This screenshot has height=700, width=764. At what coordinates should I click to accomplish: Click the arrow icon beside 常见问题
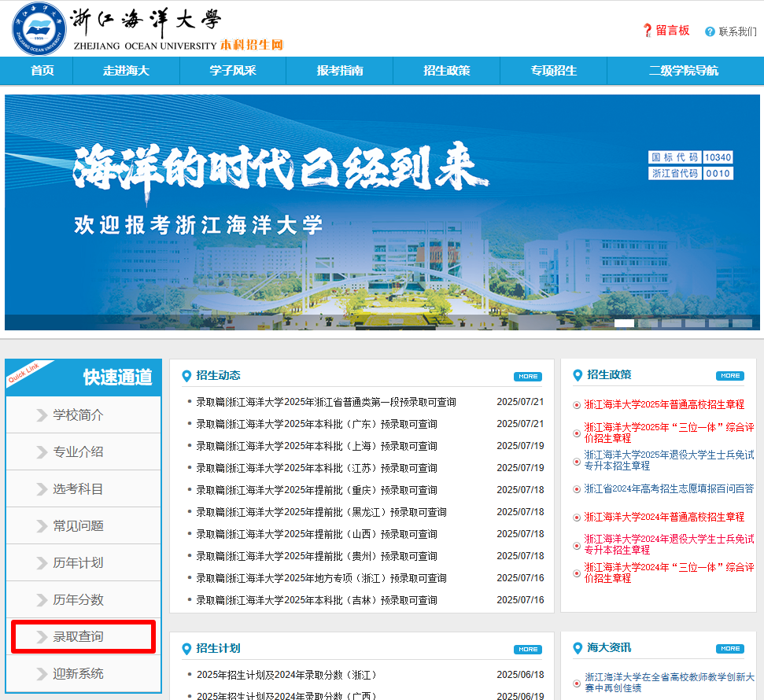point(42,526)
